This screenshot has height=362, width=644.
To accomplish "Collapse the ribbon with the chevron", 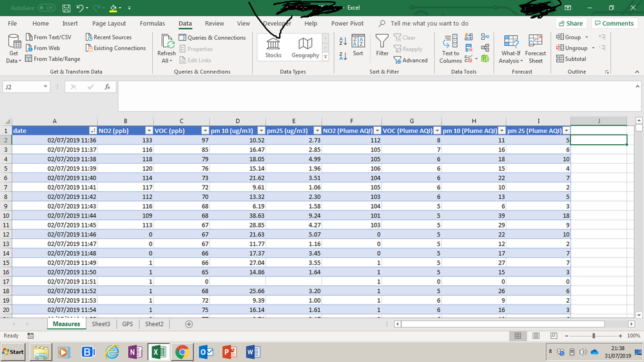I will pos(637,72).
